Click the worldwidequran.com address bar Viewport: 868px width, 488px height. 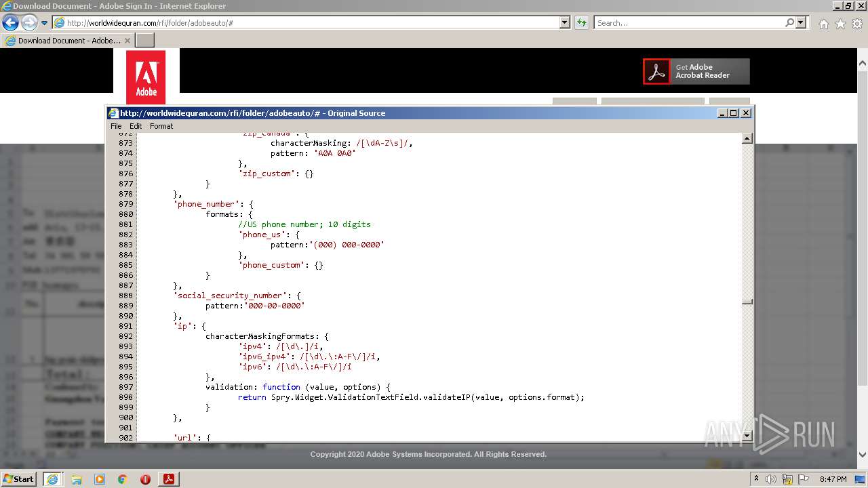coord(305,23)
